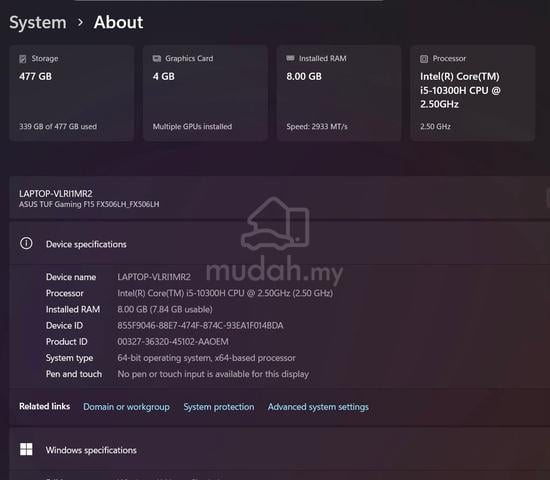Click the Device specifications info icon
The height and width of the screenshot is (480, 550).
click(26, 243)
